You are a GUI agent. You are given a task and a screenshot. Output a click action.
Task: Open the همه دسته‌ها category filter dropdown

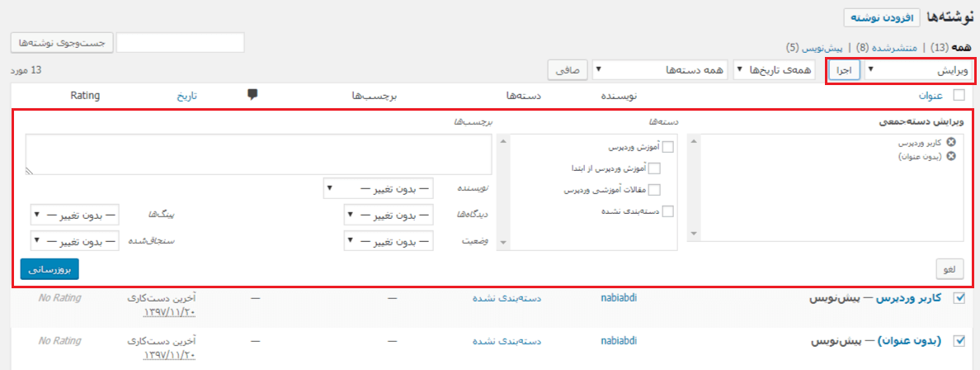point(660,70)
